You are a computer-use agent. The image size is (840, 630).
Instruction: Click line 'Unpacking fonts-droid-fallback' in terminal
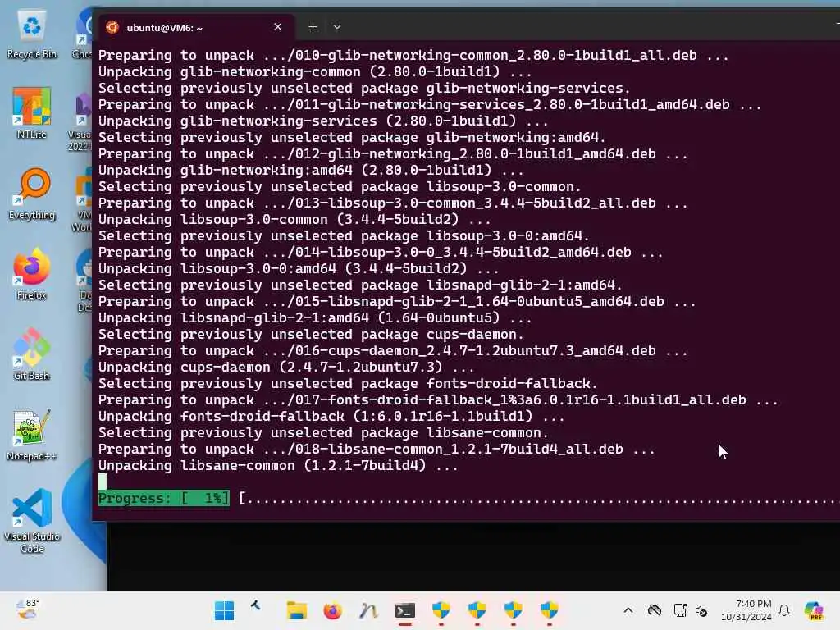(x=331, y=416)
